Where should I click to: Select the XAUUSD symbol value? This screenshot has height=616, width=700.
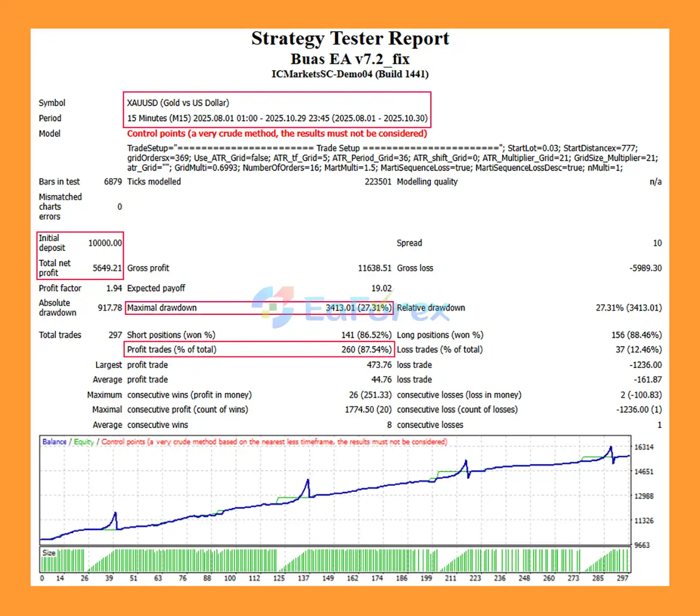pyautogui.click(x=178, y=103)
